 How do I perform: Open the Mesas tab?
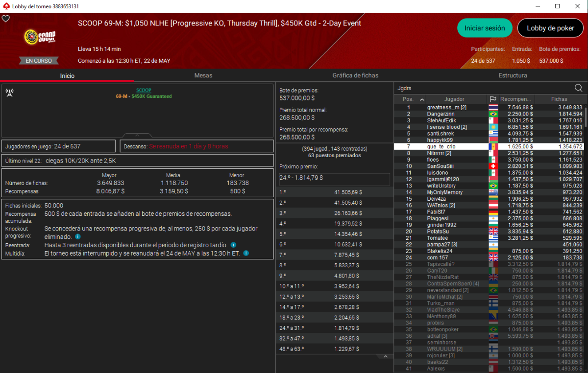click(203, 75)
